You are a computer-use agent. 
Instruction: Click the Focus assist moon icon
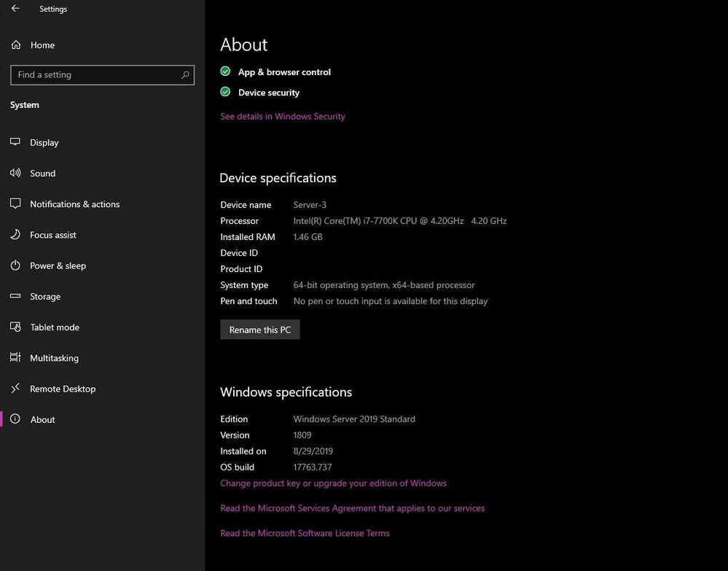click(x=15, y=235)
